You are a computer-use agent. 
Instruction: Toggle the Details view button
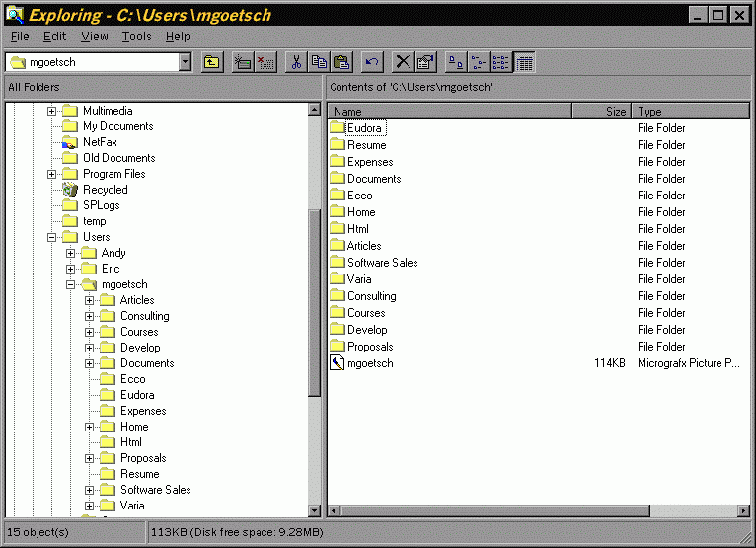click(524, 62)
